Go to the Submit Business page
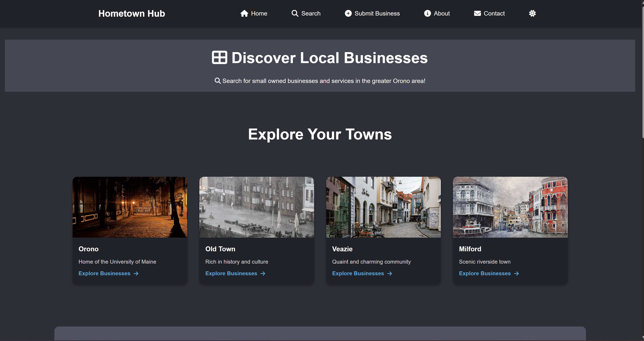The height and width of the screenshot is (341, 644). point(372,13)
